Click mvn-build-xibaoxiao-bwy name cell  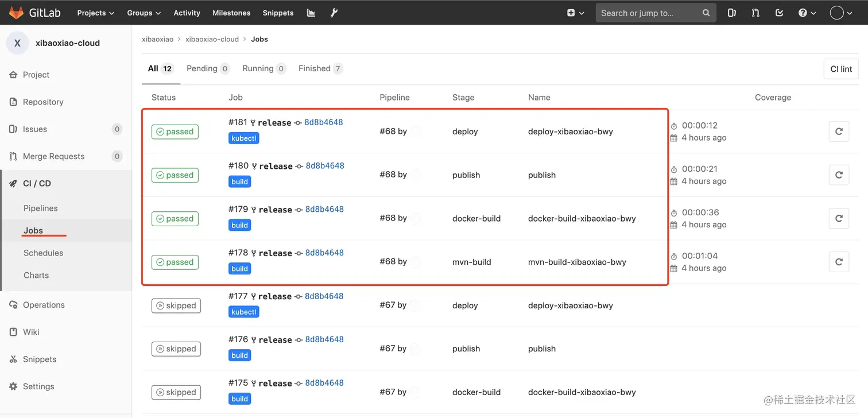pyautogui.click(x=577, y=262)
